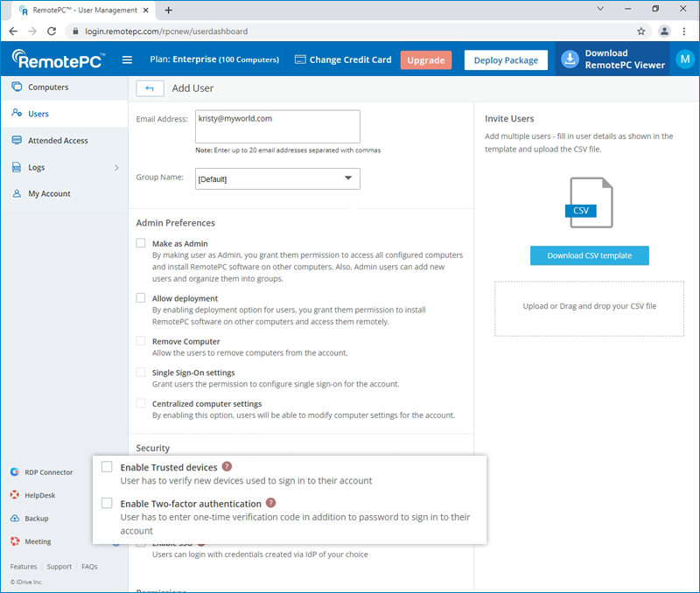
Task: Click help icon beside Two-factor authentication
Action: [270, 503]
